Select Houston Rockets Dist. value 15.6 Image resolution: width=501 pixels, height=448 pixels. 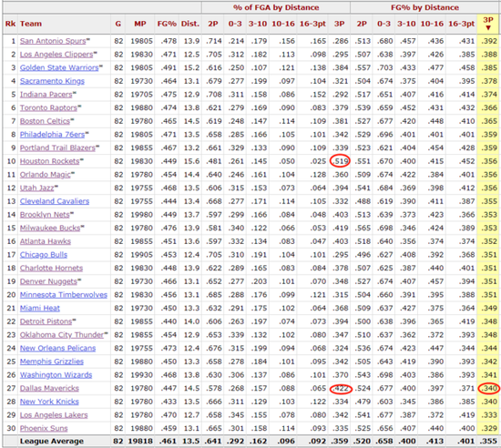191,161
